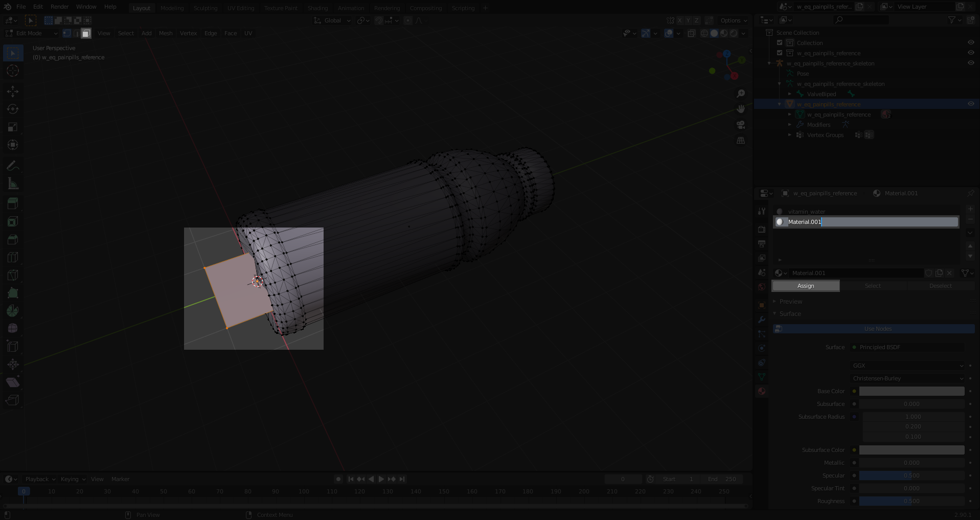
Task: Toggle Use Nodes for the material
Action: [874, 329]
